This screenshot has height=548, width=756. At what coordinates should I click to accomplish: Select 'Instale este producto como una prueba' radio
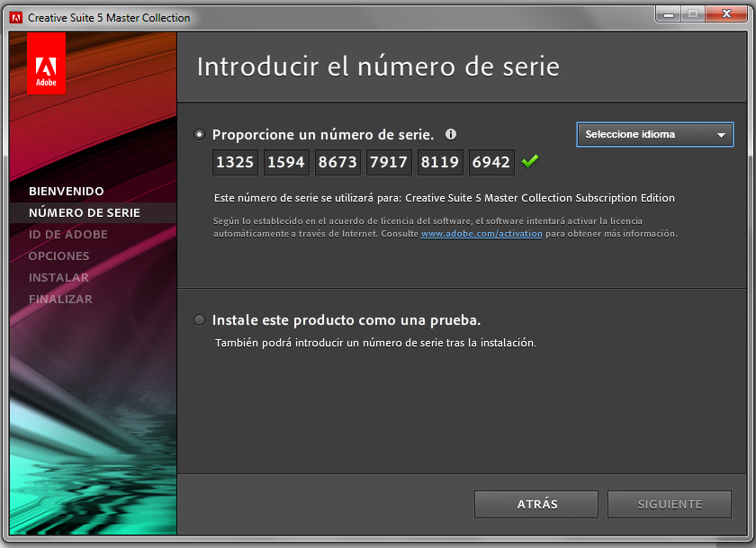point(199,320)
